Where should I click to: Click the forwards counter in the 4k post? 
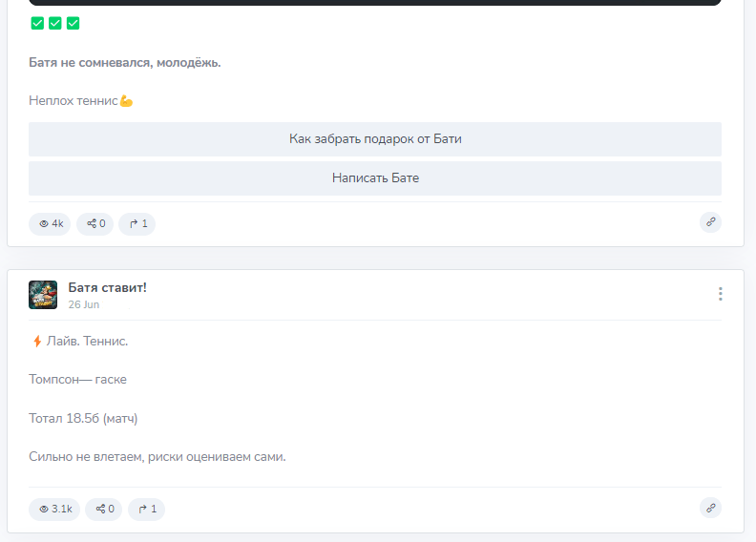click(x=136, y=224)
